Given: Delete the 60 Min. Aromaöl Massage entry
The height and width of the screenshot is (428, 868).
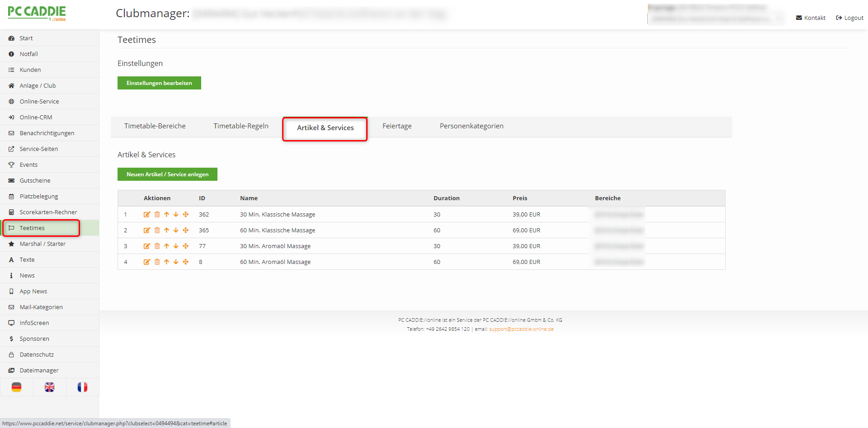Looking at the screenshot, I should [157, 262].
